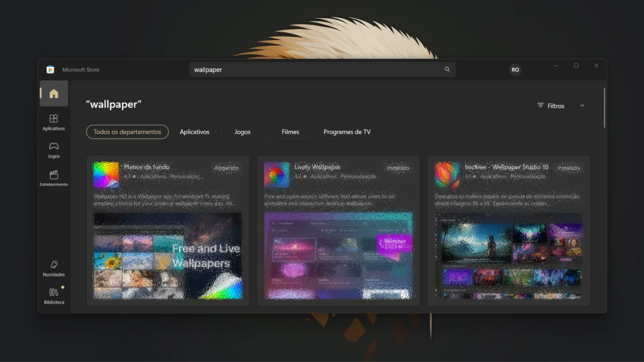
Task: Click the Filtros filter icon
Action: pos(540,106)
